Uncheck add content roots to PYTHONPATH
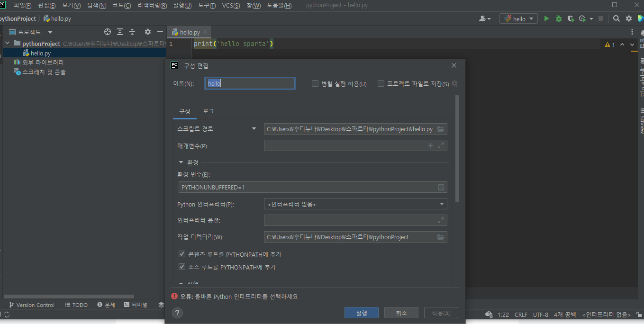 (x=182, y=254)
